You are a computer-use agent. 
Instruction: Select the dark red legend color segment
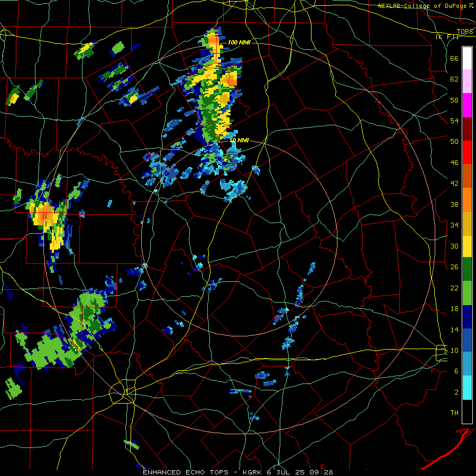click(x=467, y=129)
